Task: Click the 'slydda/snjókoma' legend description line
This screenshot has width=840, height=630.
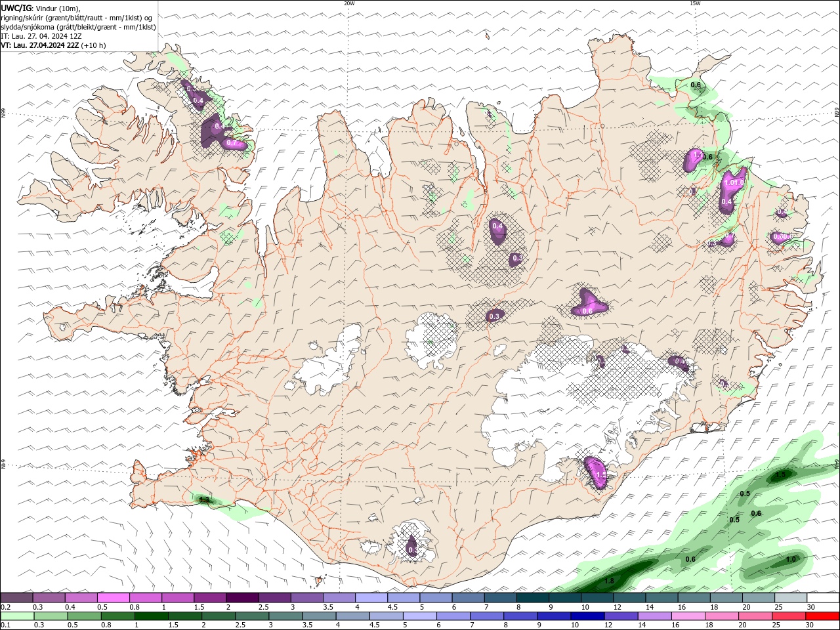Action: [x=79, y=27]
